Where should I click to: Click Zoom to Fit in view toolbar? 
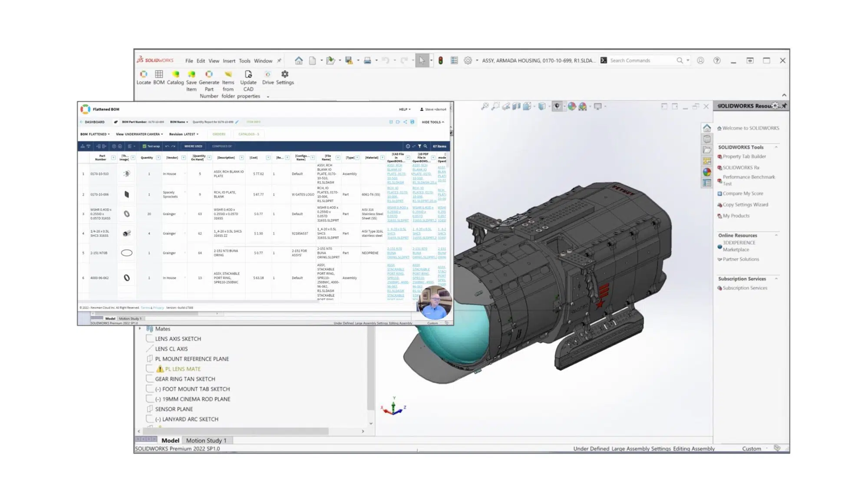click(x=485, y=106)
